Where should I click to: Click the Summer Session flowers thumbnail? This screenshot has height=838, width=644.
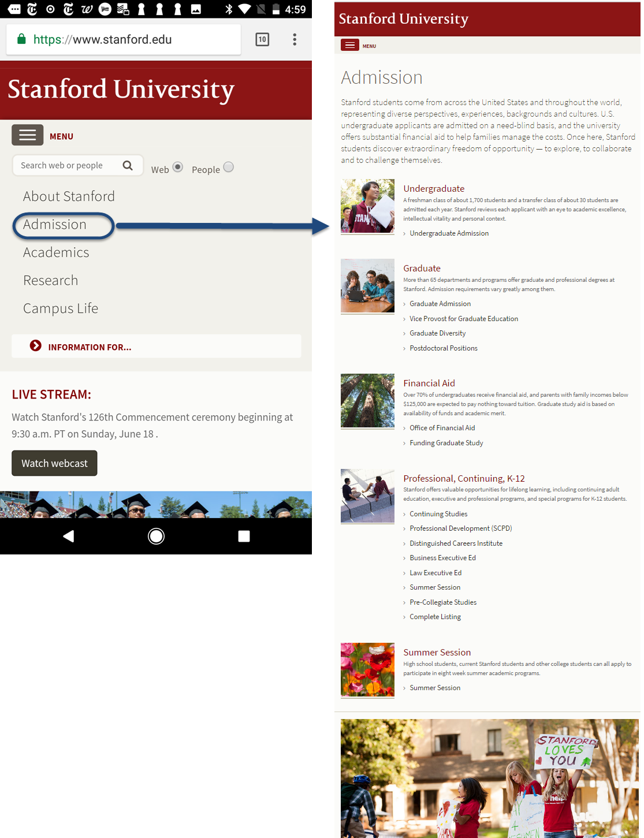tap(367, 669)
